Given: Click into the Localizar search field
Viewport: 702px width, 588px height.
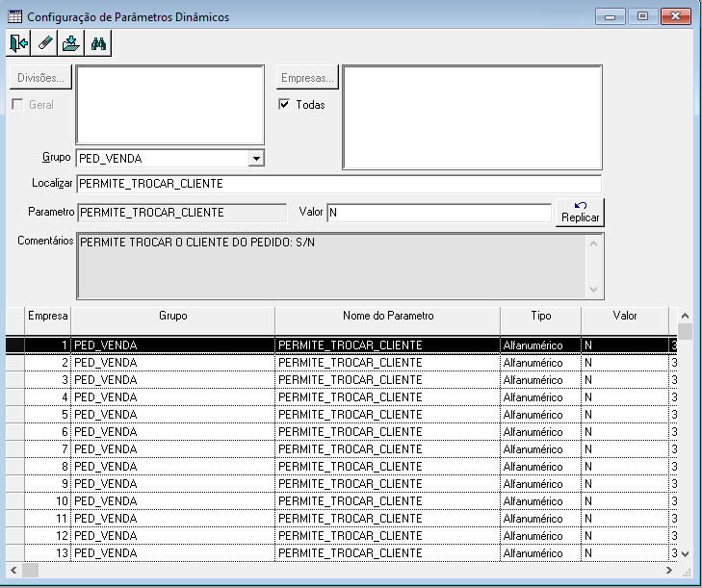Looking at the screenshot, I should (x=339, y=184).
